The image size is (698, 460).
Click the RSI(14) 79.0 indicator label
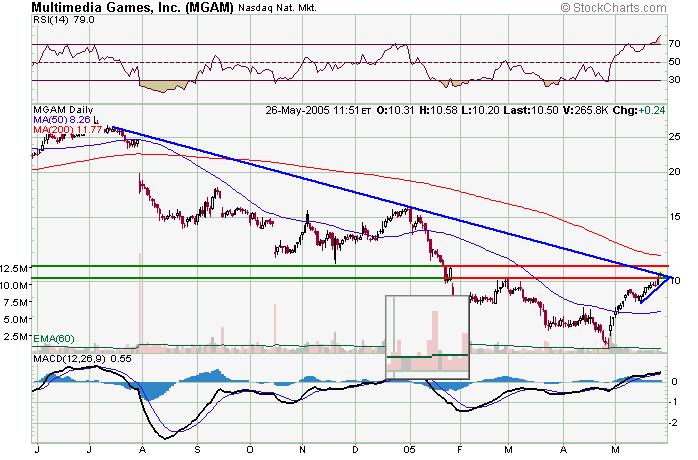click(64, 20)
